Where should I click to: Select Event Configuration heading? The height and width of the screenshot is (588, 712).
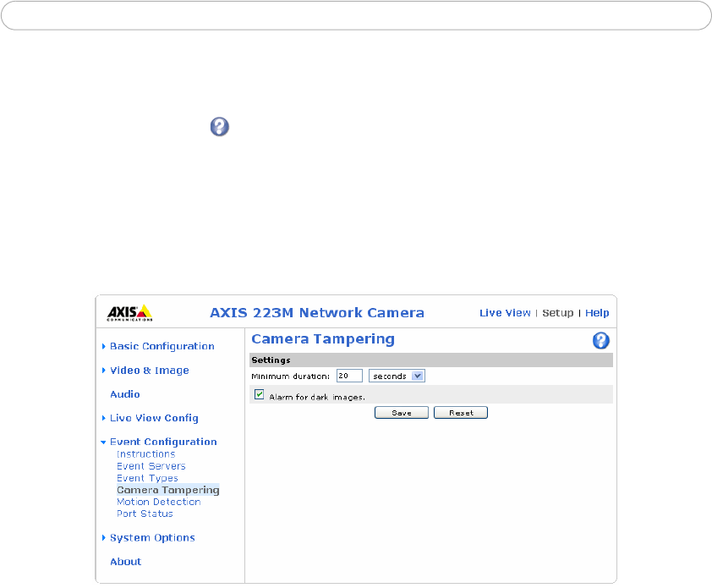tap(163, 442)
